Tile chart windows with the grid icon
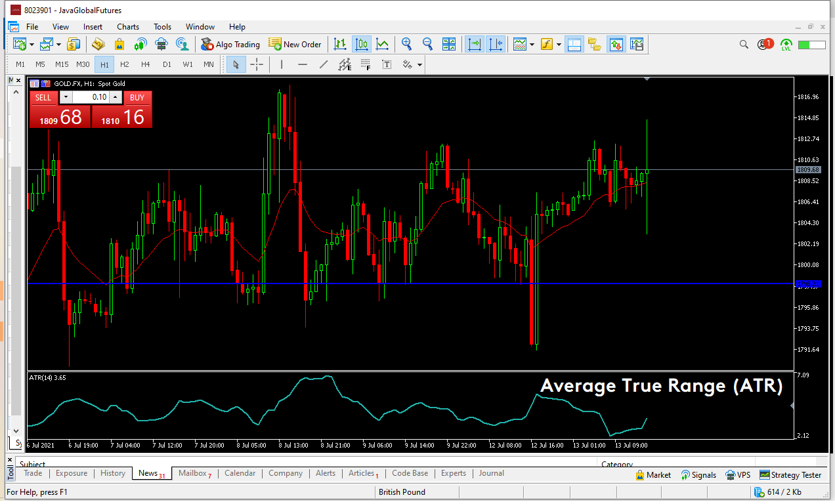Image resolution: width=835 pixels, height=504 pixels. pos(449,44)
